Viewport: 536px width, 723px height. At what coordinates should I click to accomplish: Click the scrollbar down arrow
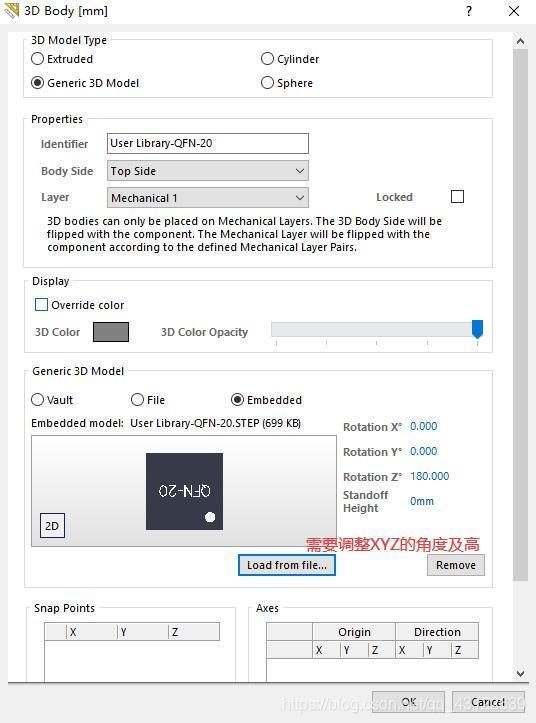point(520,674)
